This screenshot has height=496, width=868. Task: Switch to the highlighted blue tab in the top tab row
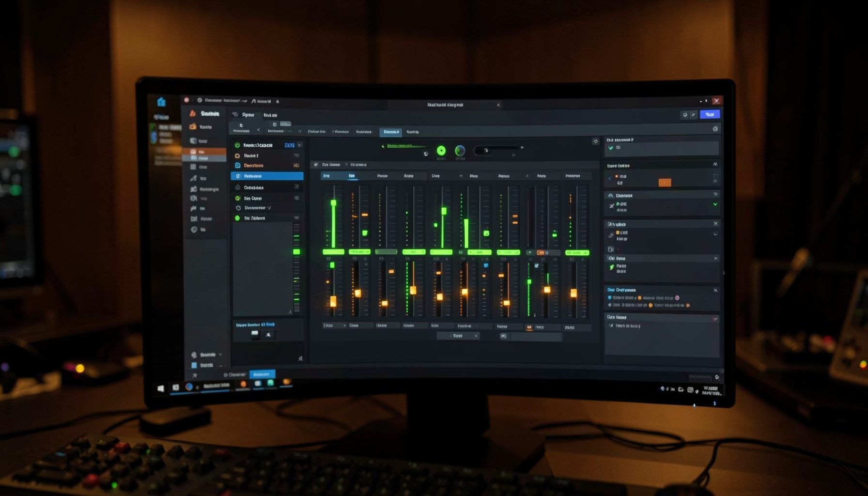tap(391, 132)
